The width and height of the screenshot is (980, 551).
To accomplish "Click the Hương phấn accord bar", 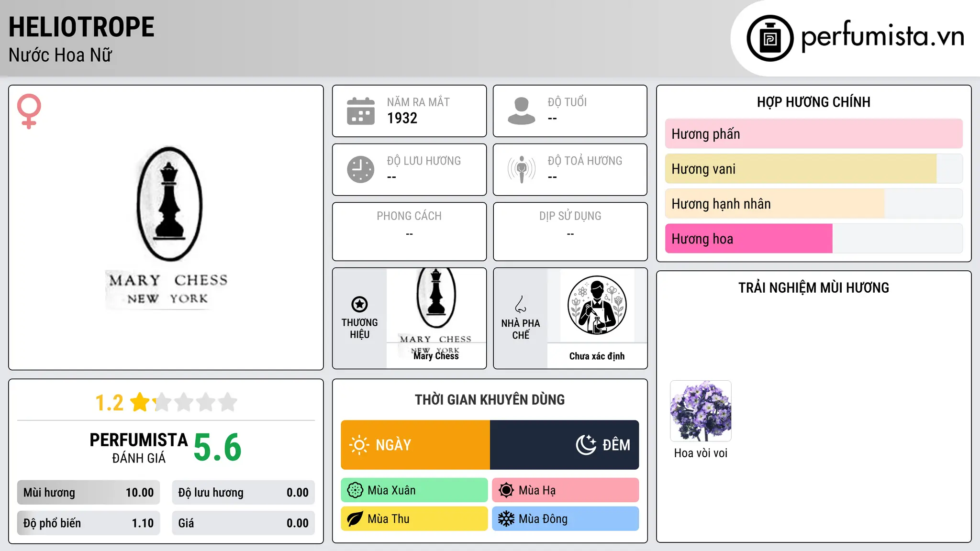I will (814, 134).
